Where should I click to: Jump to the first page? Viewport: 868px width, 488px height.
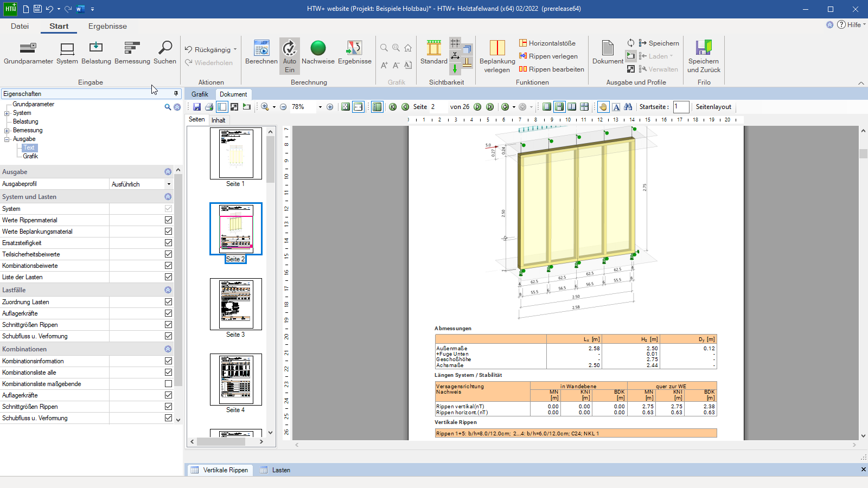click(393, 107)
